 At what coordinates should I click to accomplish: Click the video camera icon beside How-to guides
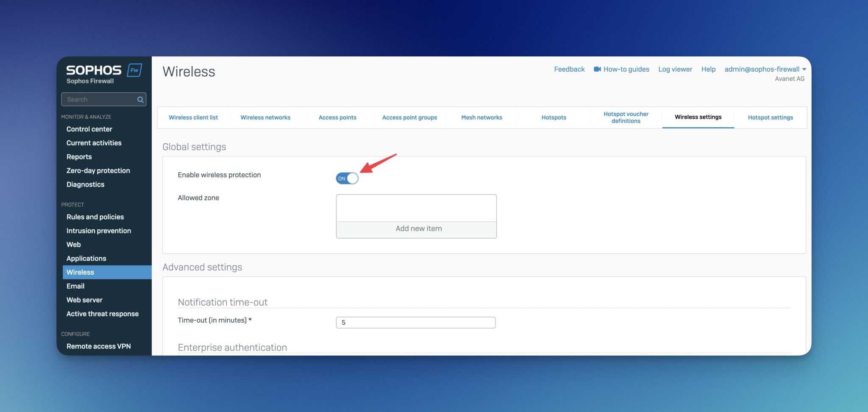tap(597, 69)
